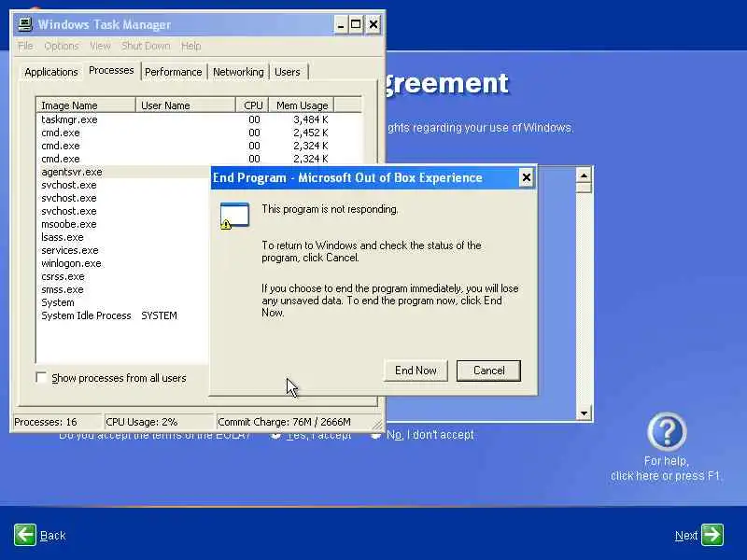The image size is (747, 560).
Task: Click the Task Manager resize grip
Action: click(377, 424)
